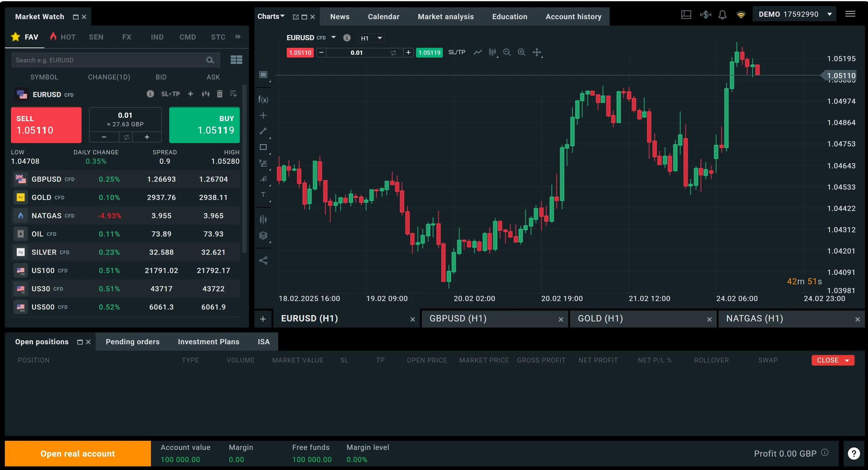
Task: Open candlestick chart type options in top toolbar
Action: 492,52
